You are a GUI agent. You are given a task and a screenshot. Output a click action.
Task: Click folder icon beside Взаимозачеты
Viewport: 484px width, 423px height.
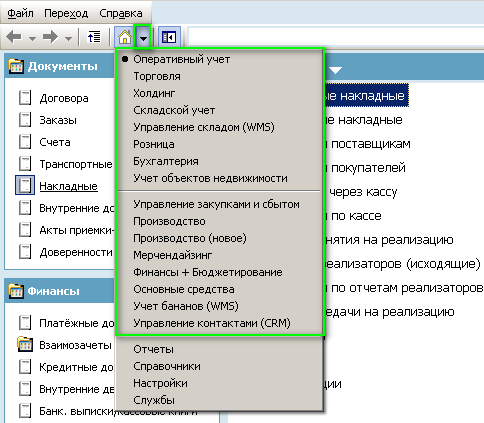pyautogui.click(x=25, y=345)
